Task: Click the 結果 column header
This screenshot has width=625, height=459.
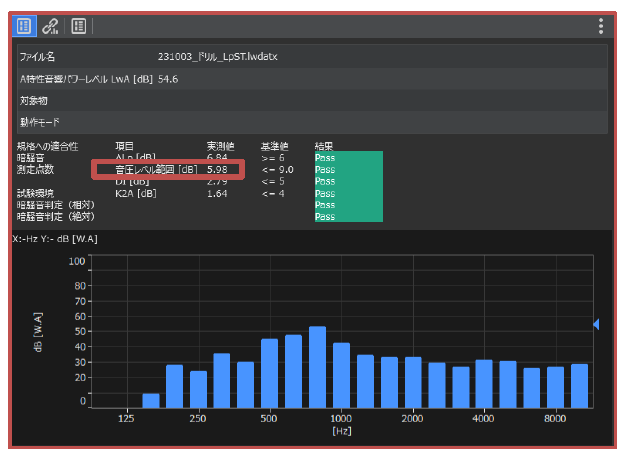Action: pyautogui.click(x=325, y=146)
